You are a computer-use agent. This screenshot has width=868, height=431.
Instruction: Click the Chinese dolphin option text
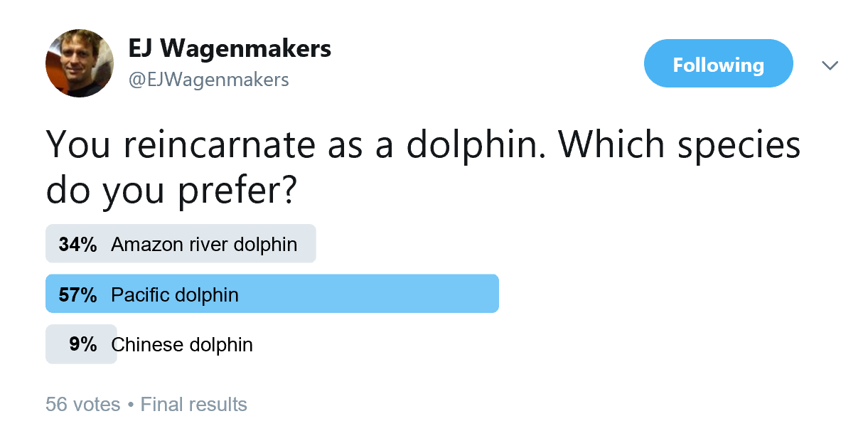(x=182, y=345)
